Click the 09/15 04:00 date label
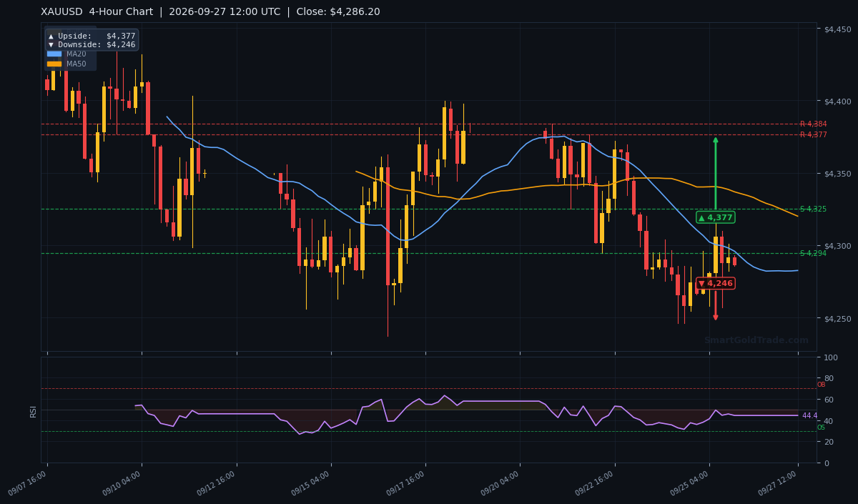This screenshot has height=504, width=858. pos(312,484)
